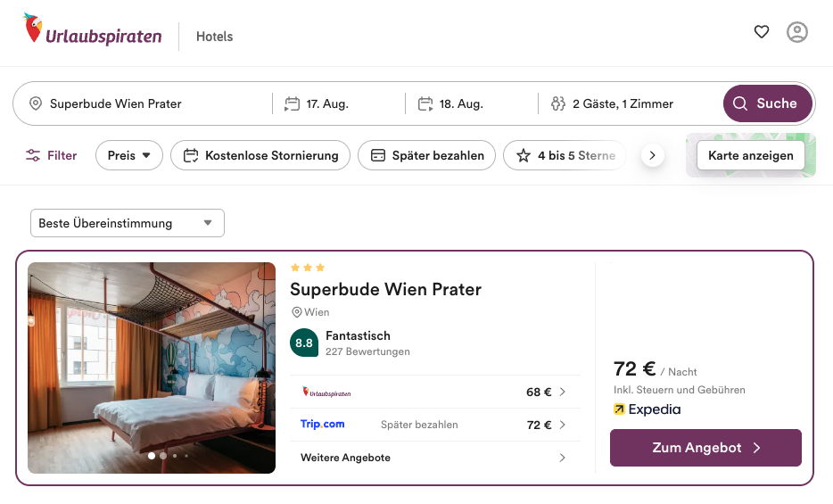Open the favorites heart icon
Screen dimensions: 833x504
click(762, 32)
